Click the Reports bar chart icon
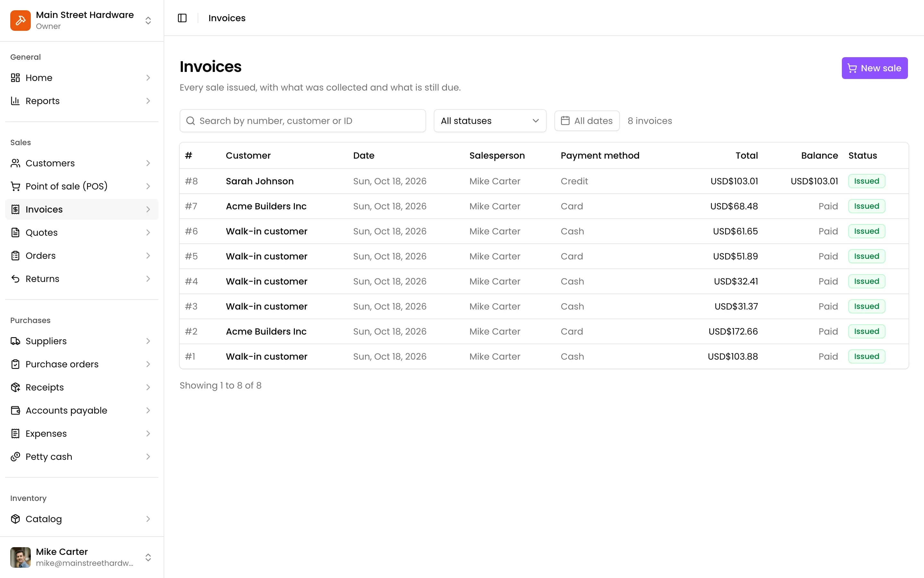The height and width of the screenshot is (578, 924). pos(15,101)
